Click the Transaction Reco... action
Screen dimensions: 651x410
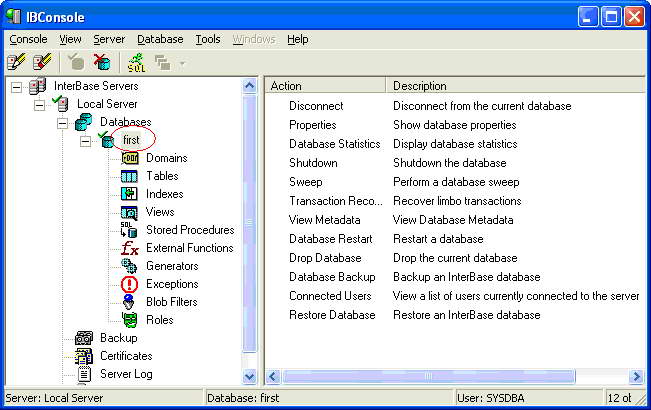coord(336,201)
